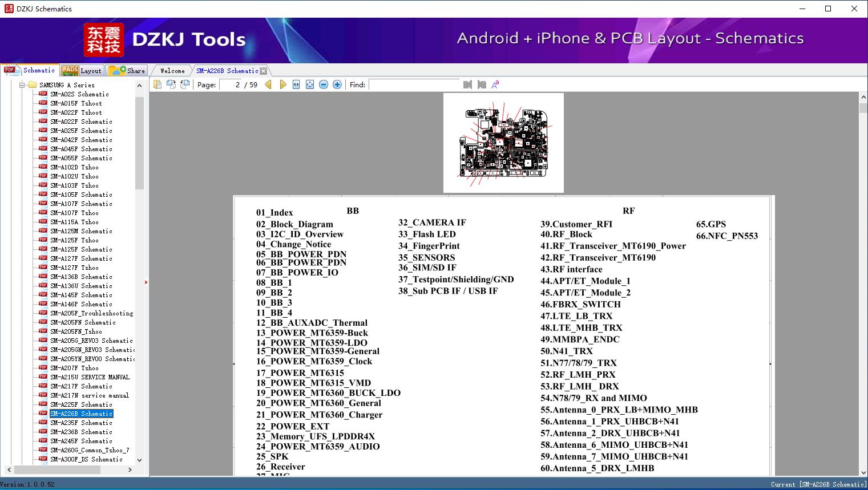This screenshot has width=868, height=490.
Task: Select highlighted SM-A226B Schematic tree item
Action: (x=81, y=414)
